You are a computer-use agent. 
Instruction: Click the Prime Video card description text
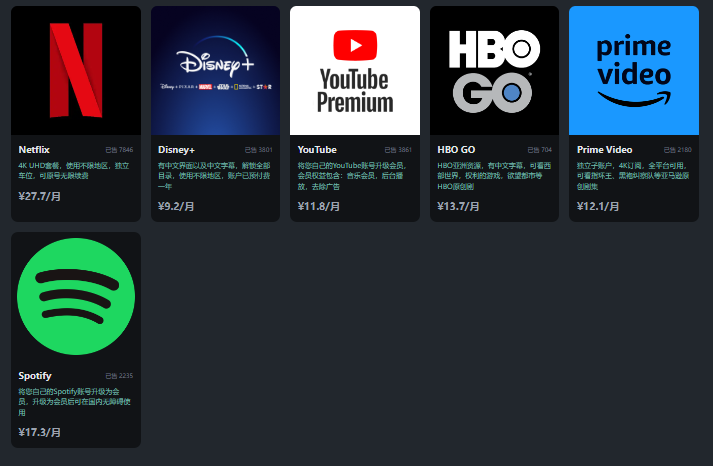click(x=633, y=176)
